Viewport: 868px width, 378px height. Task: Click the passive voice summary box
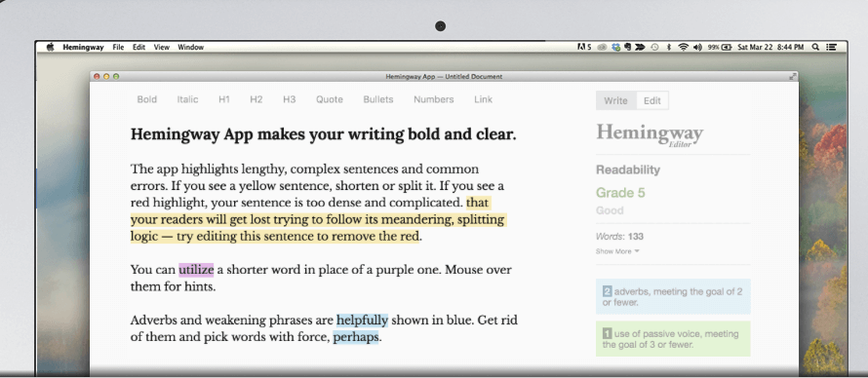[673, 339]
